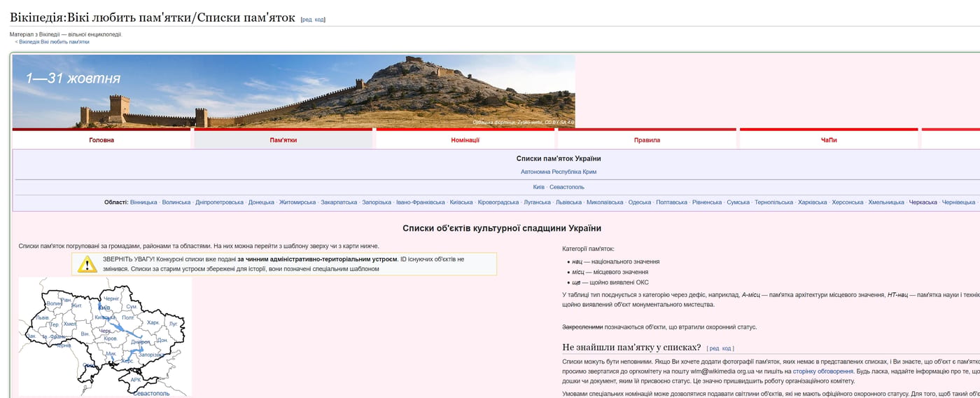Click the 'Хмел.' label on the map
This screenshot has height=398, width=980.
click(70, 324)
